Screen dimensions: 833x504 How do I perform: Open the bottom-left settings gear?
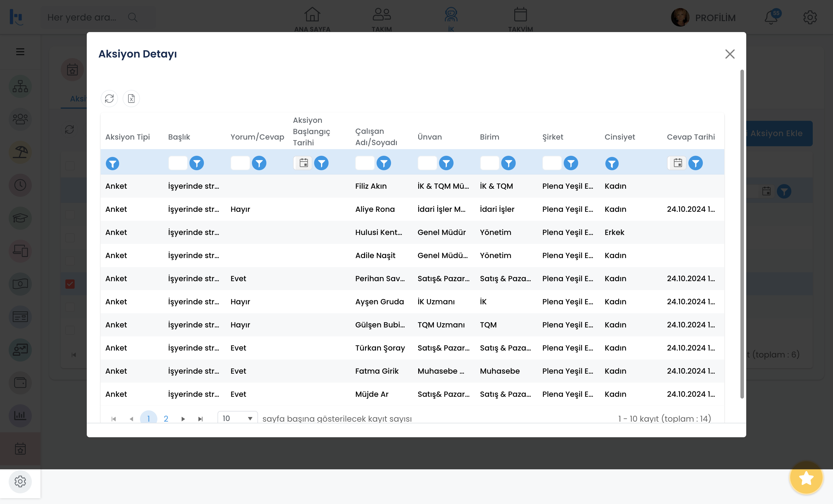click(20, 481)
